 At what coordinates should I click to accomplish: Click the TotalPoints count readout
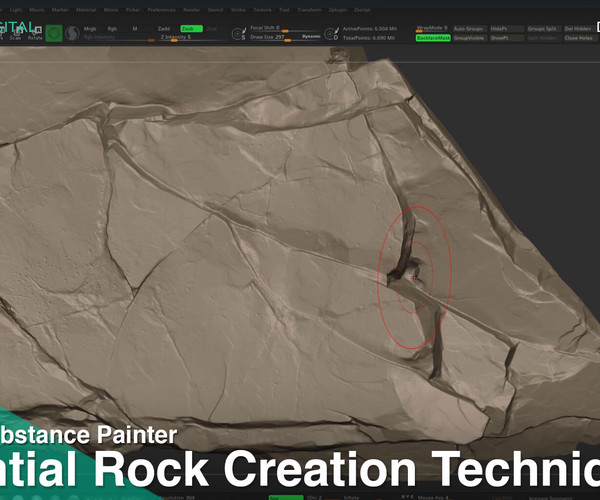coord(369,38)
